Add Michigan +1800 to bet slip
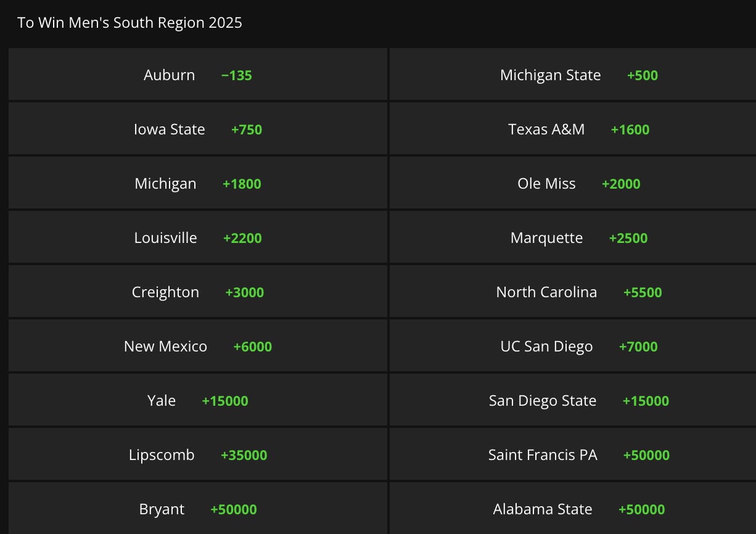This screenshot has width=756, height=534. [x=198, y=184]
